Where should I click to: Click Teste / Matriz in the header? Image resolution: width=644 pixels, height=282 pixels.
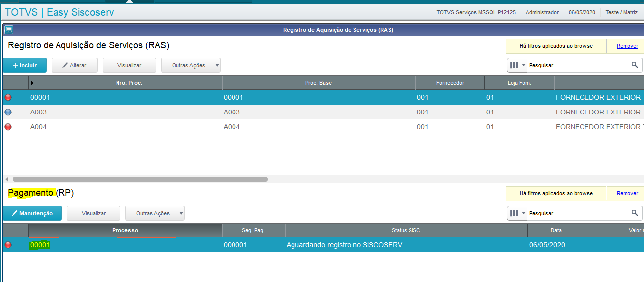[x=622, y=12]
